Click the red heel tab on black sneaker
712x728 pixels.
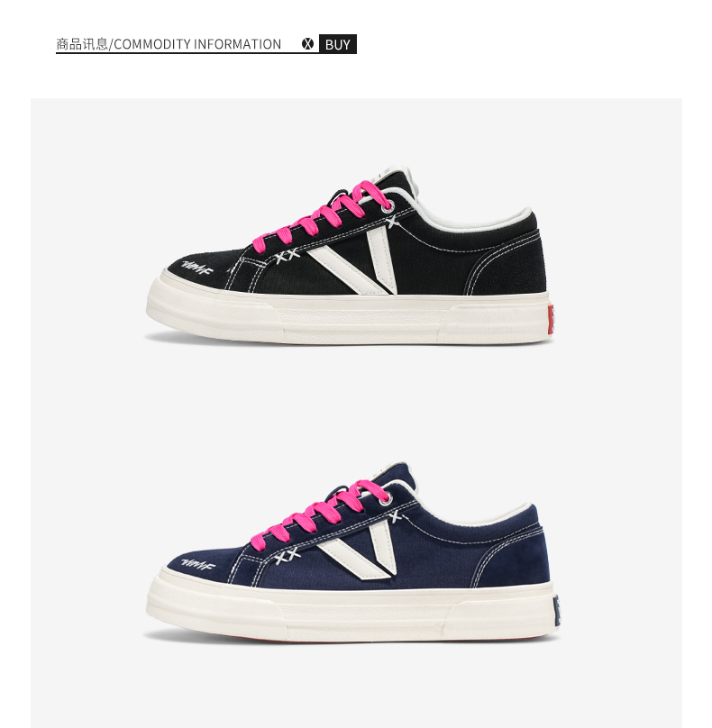tap(551, 320)
